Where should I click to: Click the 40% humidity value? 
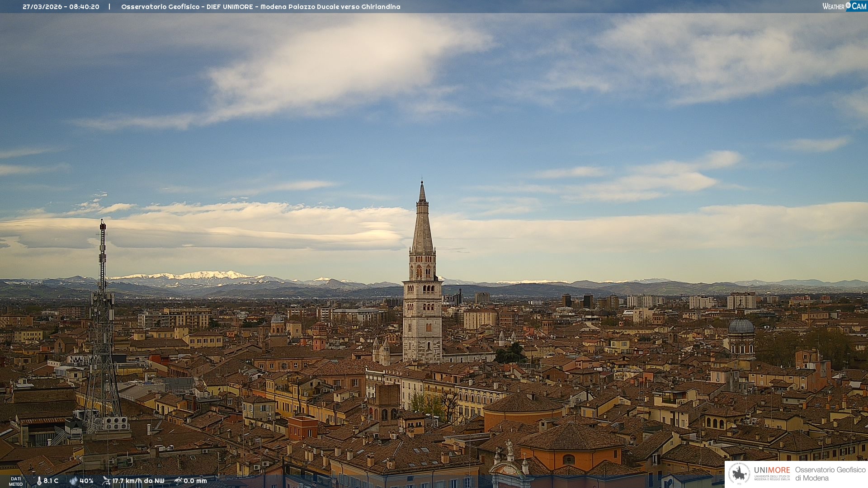[86, 481]
